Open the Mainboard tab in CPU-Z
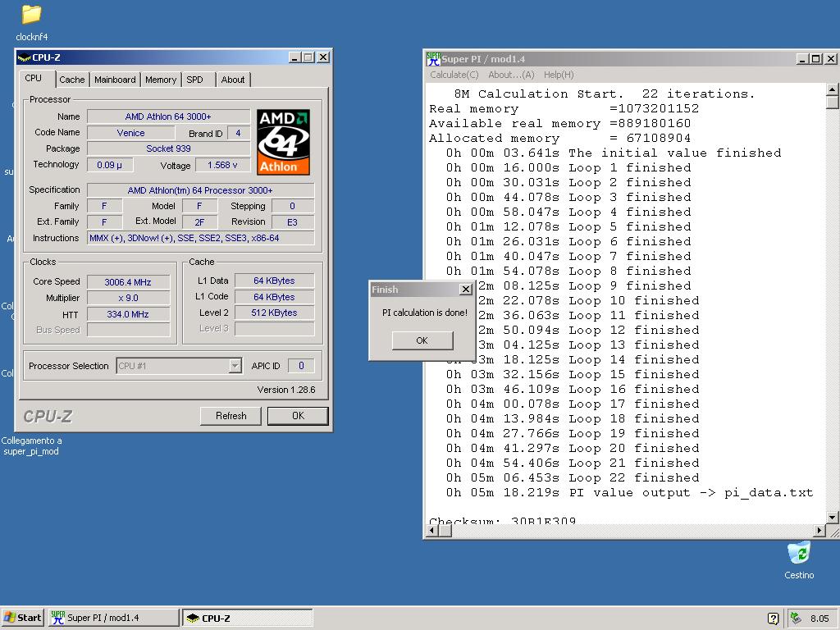The image size is (840, 630). point(115,80)
